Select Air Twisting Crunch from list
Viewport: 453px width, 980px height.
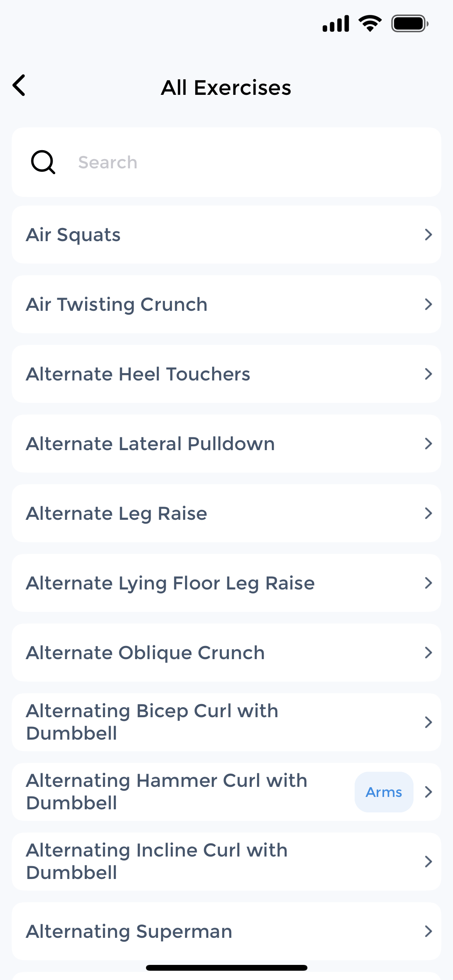[x=117, y=304]
